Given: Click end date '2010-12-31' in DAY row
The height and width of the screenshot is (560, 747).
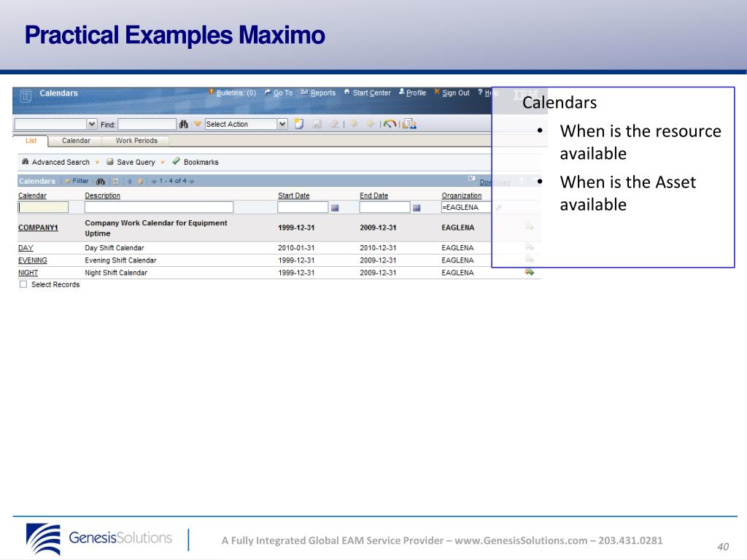Looking at the screenshot, I should click(x=378, y=248).
